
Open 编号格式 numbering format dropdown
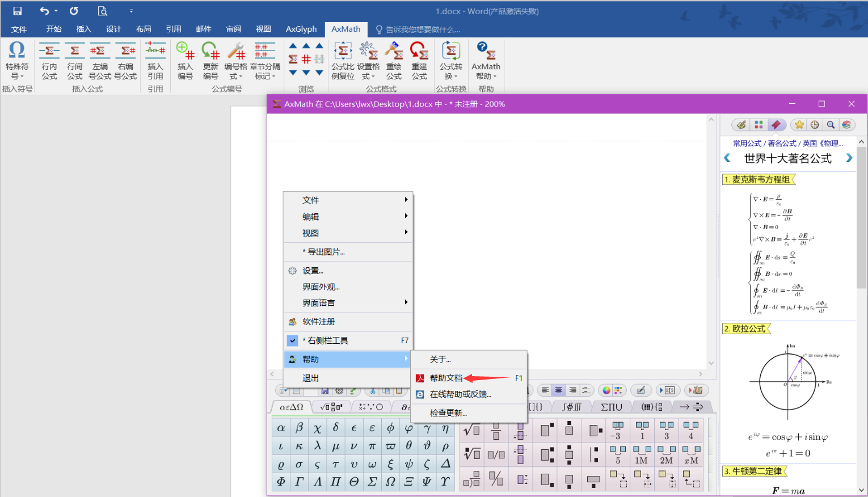pyautogui.click(x=235, y=61)
